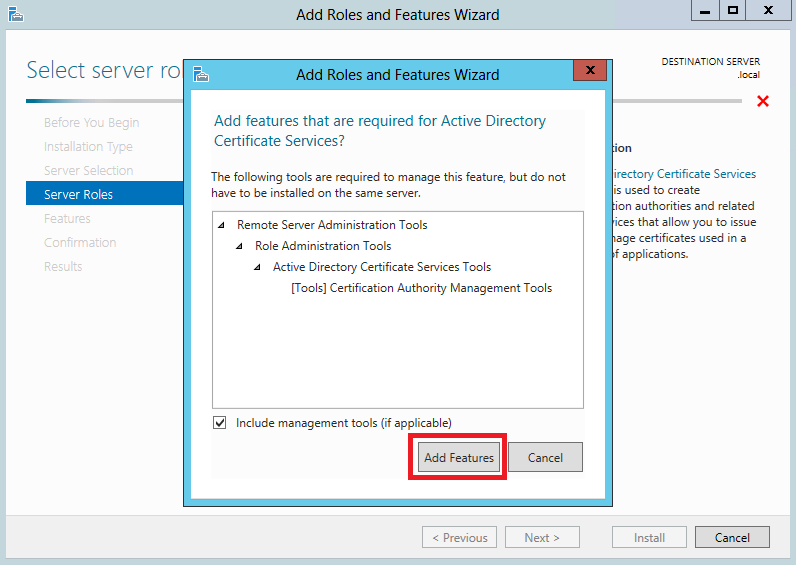Image resolution: width=796 pixels, height=565 pixels.
Task: Maximize the main wizard window
Action: 733,10
